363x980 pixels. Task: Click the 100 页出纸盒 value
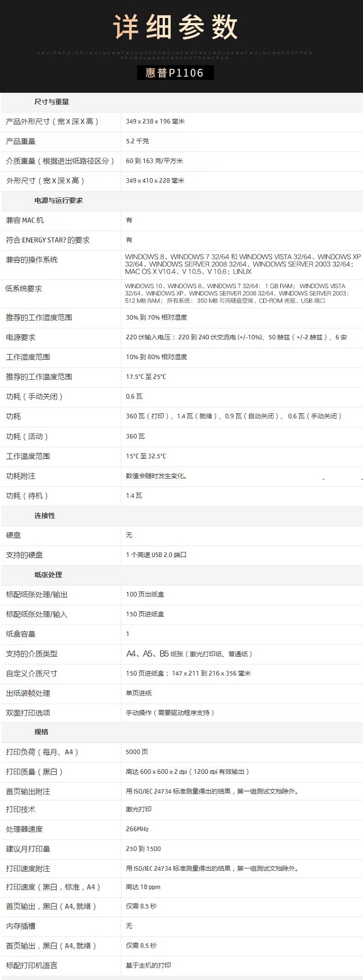(145, 594)
